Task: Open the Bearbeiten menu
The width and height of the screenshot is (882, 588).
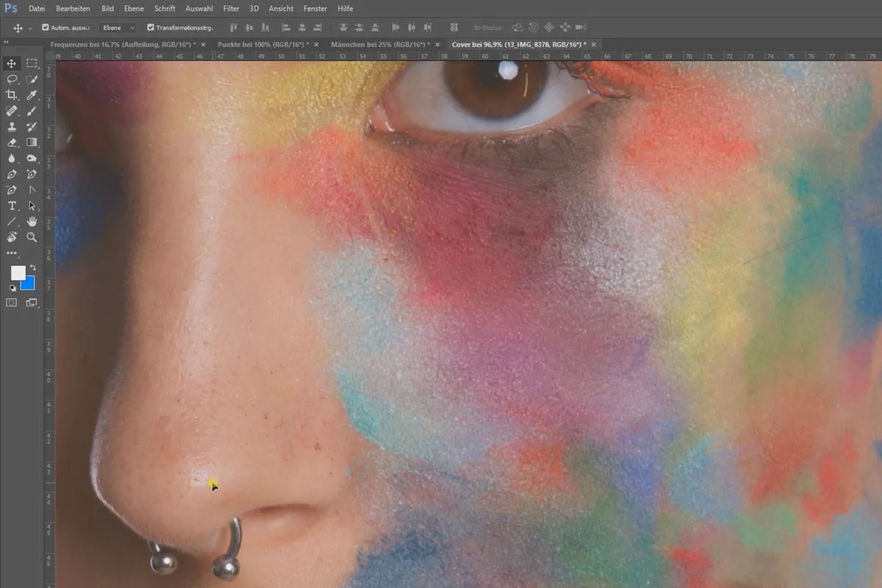Action: point(73,8)
